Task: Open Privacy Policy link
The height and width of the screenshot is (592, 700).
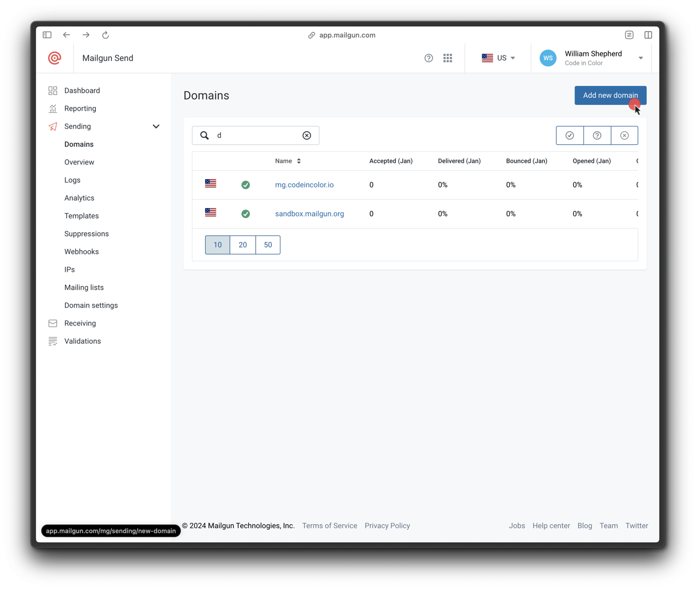Action: pos(387,526)
